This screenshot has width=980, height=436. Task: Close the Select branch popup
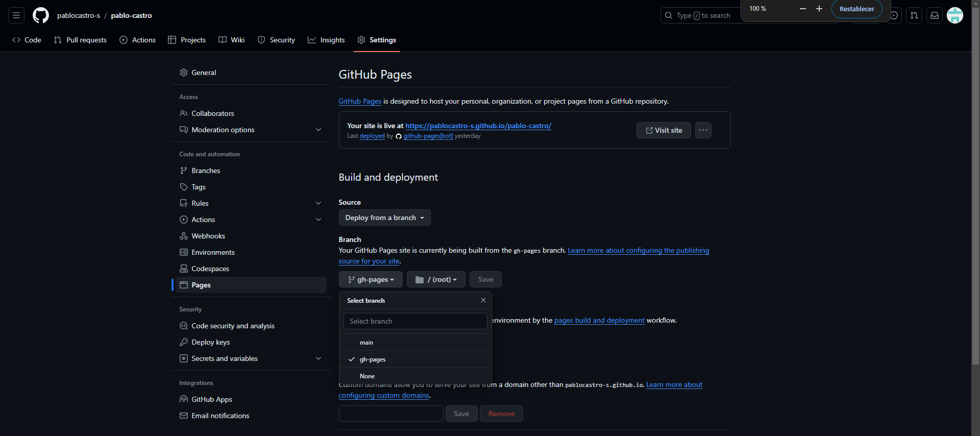point(483,300)
